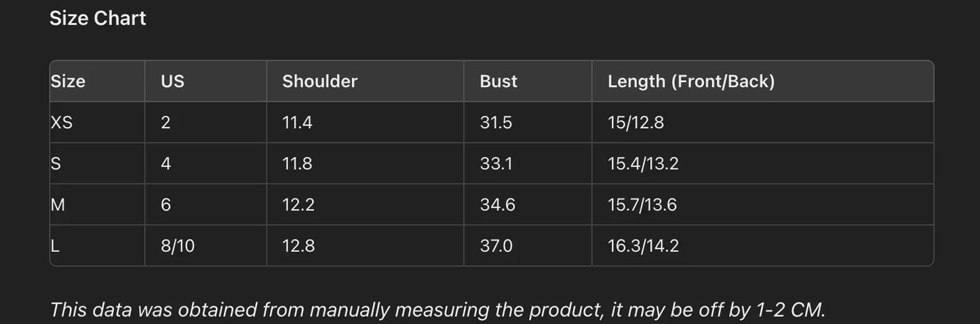Viewport: 980px width, 324px height.
Task: Select the M size row cell
Action: click(x=58, y=204)
